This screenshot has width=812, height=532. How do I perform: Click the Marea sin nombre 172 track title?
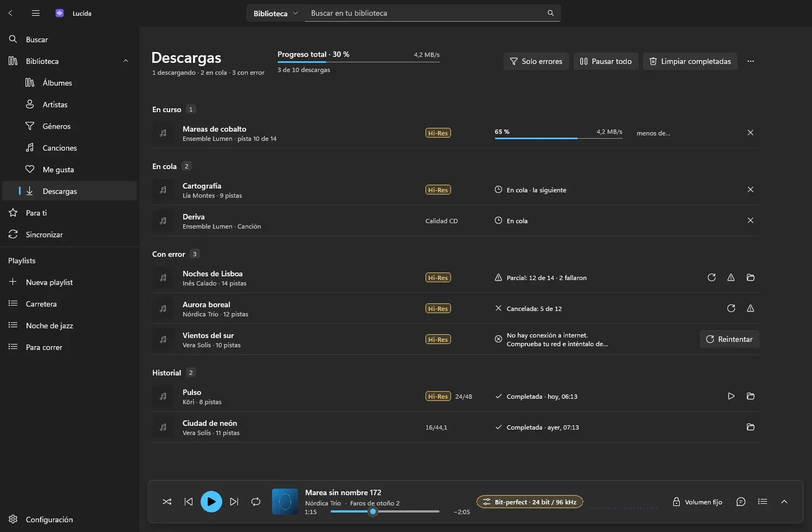tap(343, 492)
